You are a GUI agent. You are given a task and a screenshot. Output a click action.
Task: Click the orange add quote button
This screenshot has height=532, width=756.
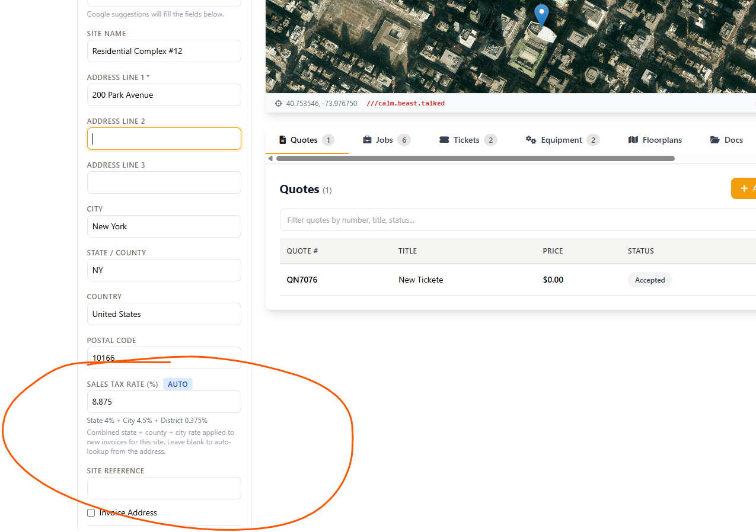[x=744, y=188]
